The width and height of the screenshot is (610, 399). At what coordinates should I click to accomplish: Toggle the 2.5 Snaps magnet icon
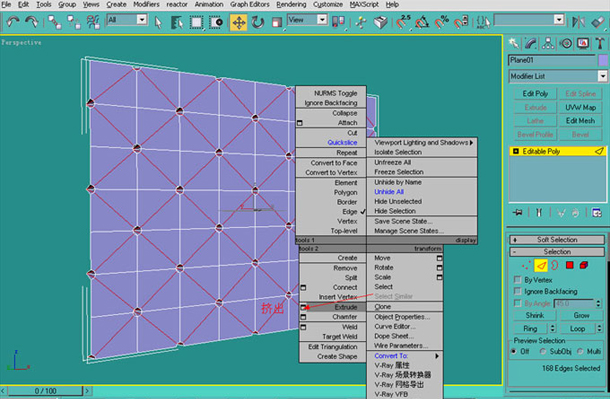(403, 23)
